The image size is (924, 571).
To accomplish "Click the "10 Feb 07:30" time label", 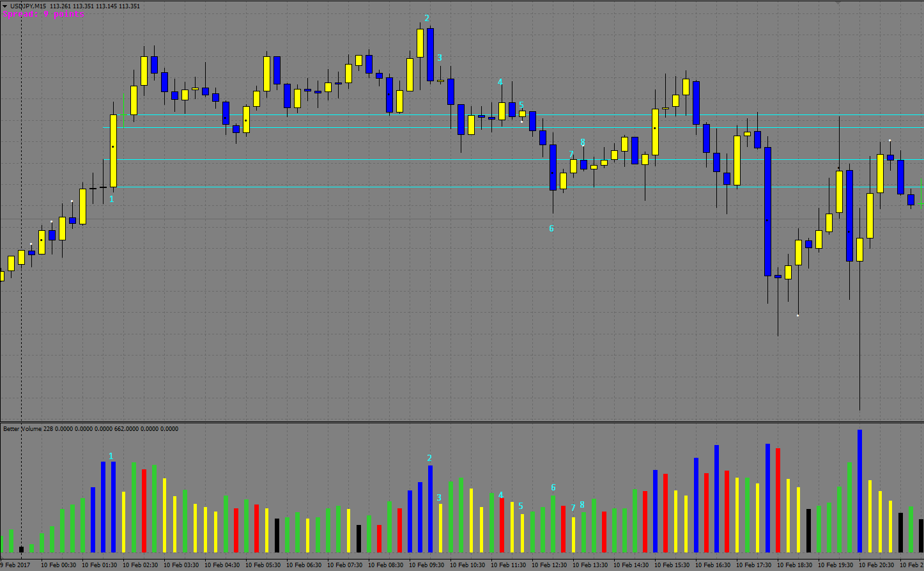I will click(344, 565).
